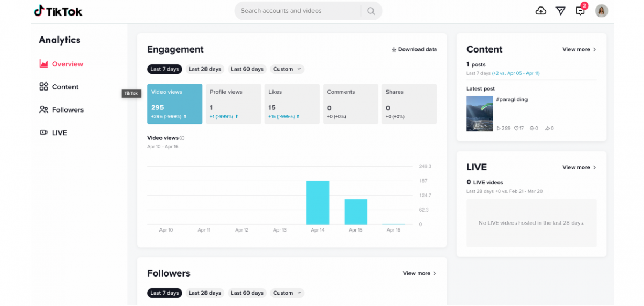644x306 pixels.
Task: Click the Latest post label
Action: (x=481, y=89)
